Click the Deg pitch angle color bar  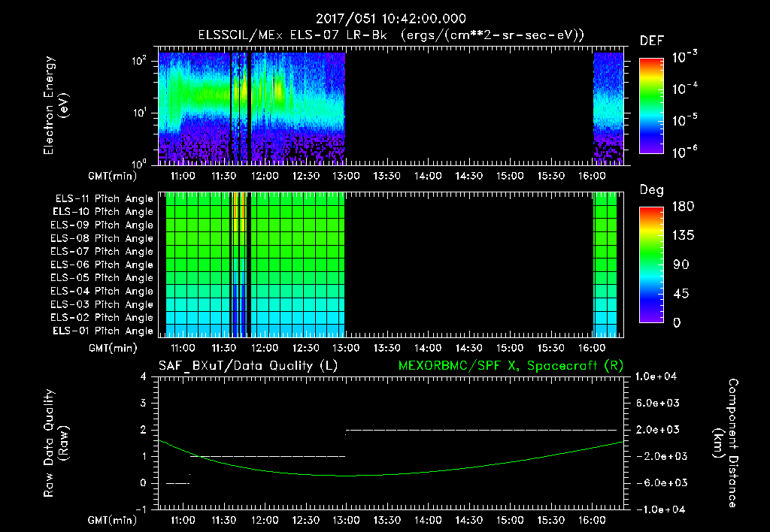point(651,264)
